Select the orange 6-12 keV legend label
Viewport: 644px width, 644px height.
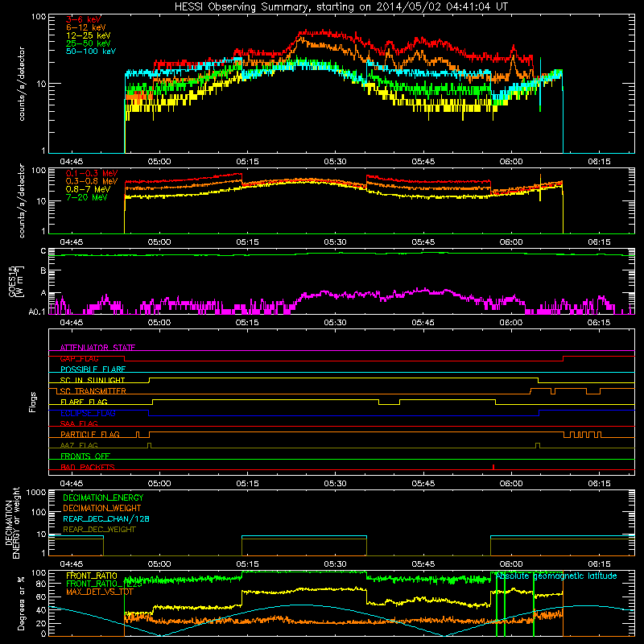coord(85,27)
